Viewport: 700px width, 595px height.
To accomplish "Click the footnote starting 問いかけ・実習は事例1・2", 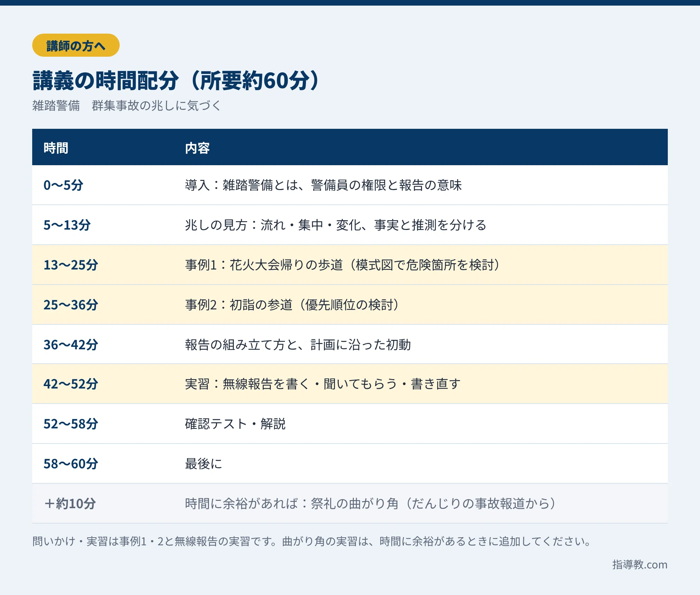I will [312, 541].
